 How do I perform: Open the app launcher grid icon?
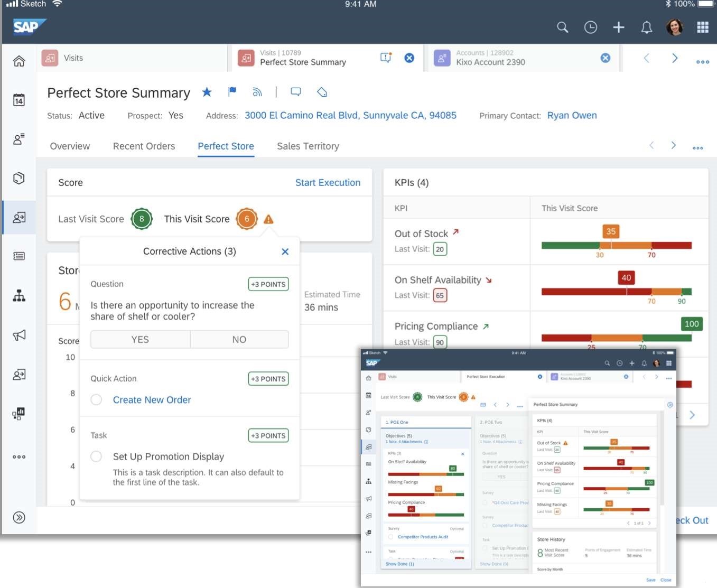pyautogui.click(x=703, y=27)
